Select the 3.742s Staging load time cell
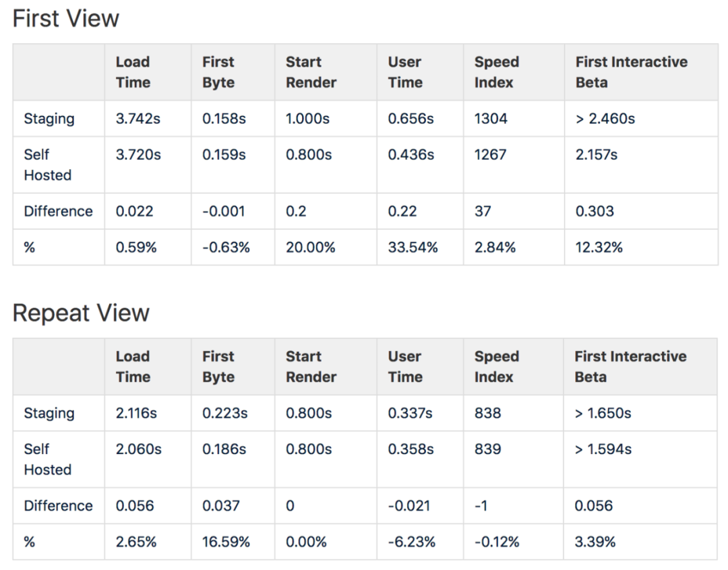Image resolution: width=728 pixels, height=570 pixels. [x=138, y=119]
